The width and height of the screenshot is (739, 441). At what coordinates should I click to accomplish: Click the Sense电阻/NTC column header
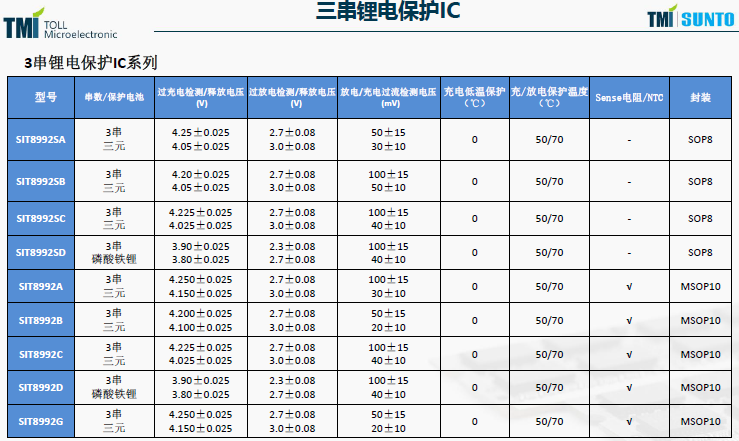[x=629, y=98]
